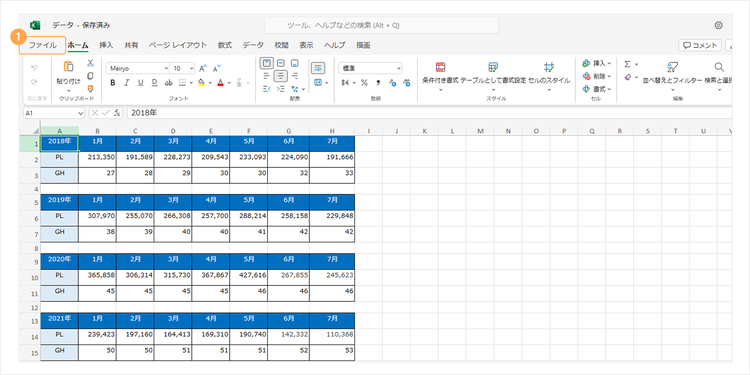Apply the yellow fill color bucket
The width and height of the screenshot is (750, 375).
[201, 83]
